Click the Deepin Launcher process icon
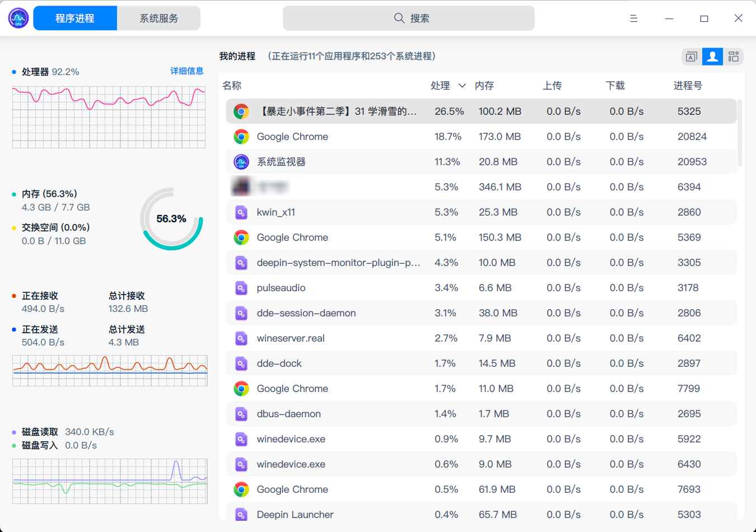This screenshot has height=532, width=756. click(x=241, y=514)
